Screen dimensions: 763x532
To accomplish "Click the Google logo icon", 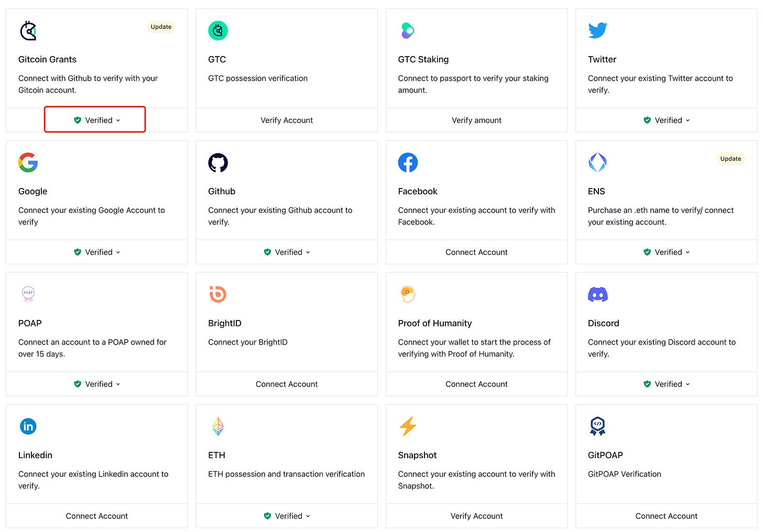I will tap(28, 163).
